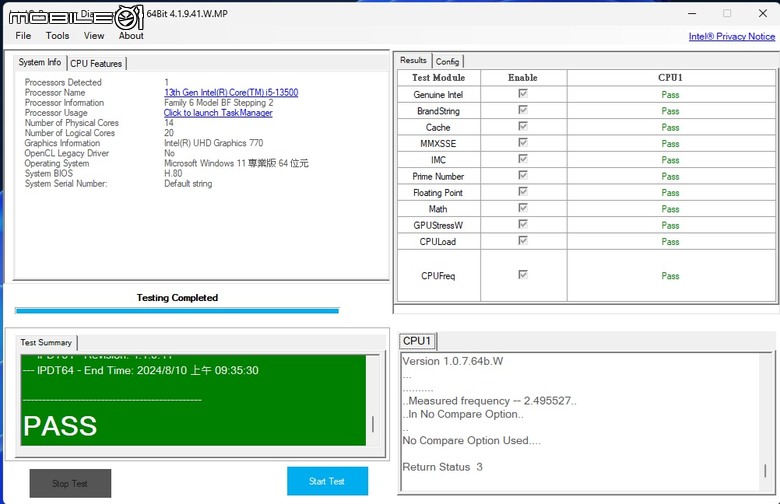Click the CPU1 column header
The image size is (780, 504).
pyautogui.click(x=671, y=78)
